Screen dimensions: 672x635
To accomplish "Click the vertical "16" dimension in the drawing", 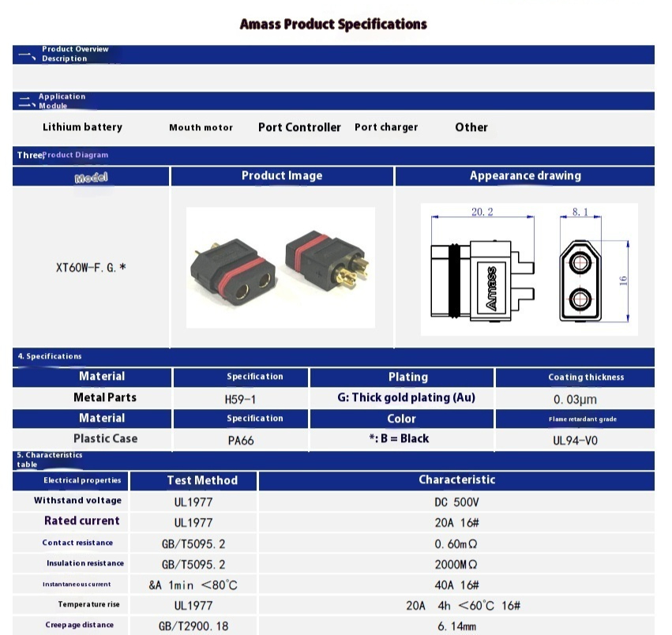I will pos(623,281).
